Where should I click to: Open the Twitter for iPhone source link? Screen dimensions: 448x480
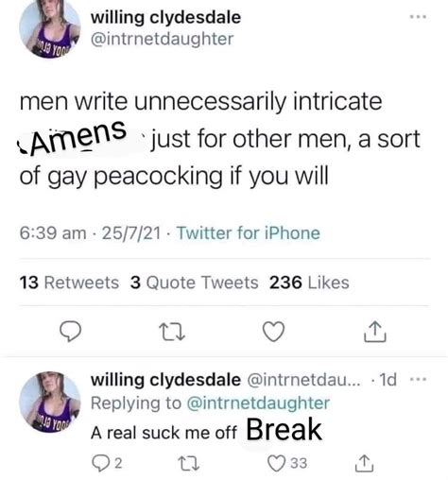point(249,233)
